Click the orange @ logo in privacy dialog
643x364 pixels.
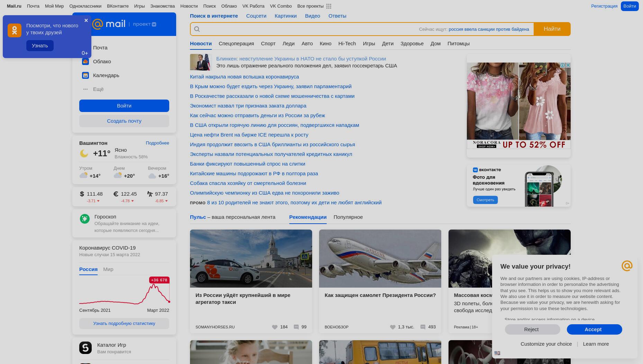tap(627, 266)
